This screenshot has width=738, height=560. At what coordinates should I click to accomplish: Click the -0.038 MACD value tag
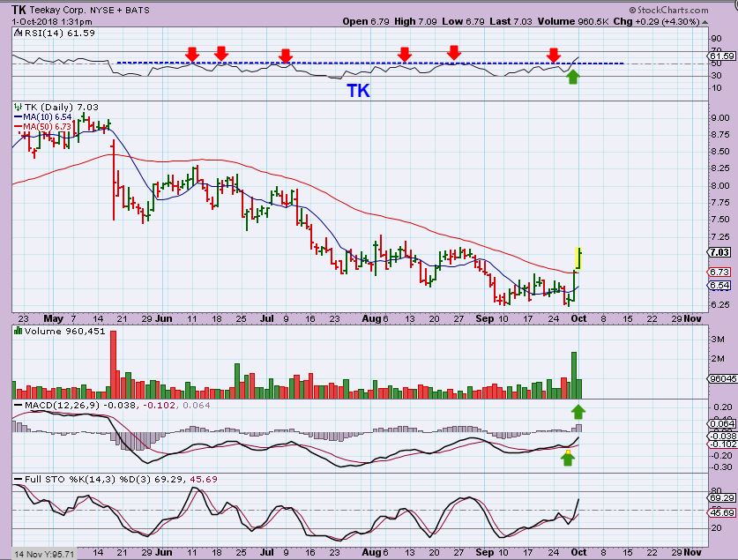click(722, 436)
